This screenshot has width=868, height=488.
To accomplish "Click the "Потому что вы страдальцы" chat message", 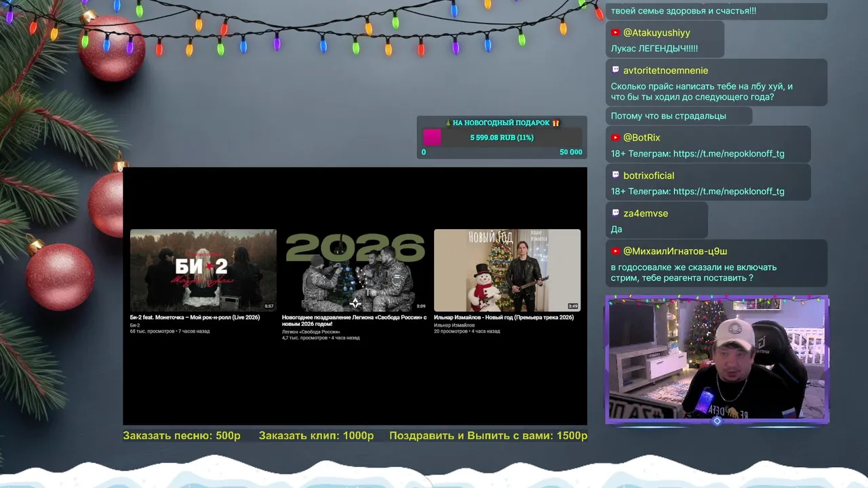I will tap(669, 116).
